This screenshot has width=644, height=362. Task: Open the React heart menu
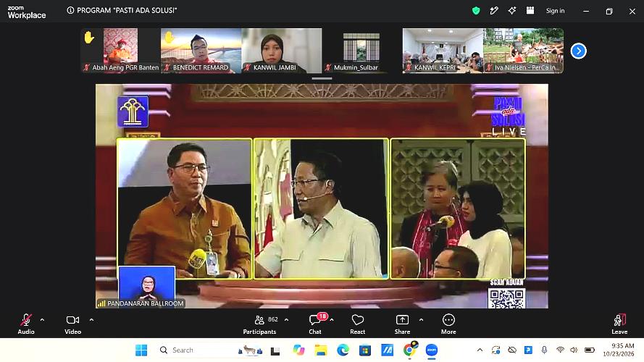point(358,324)
